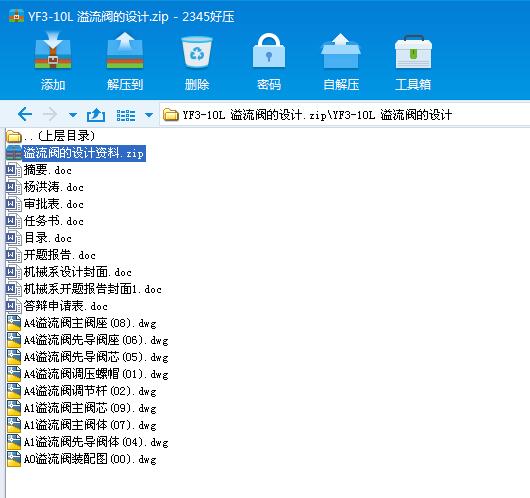This screenshot has height=498, width=530.
Task: Click the 解压到 (Extract to) icon
Action: pos(125,51)
